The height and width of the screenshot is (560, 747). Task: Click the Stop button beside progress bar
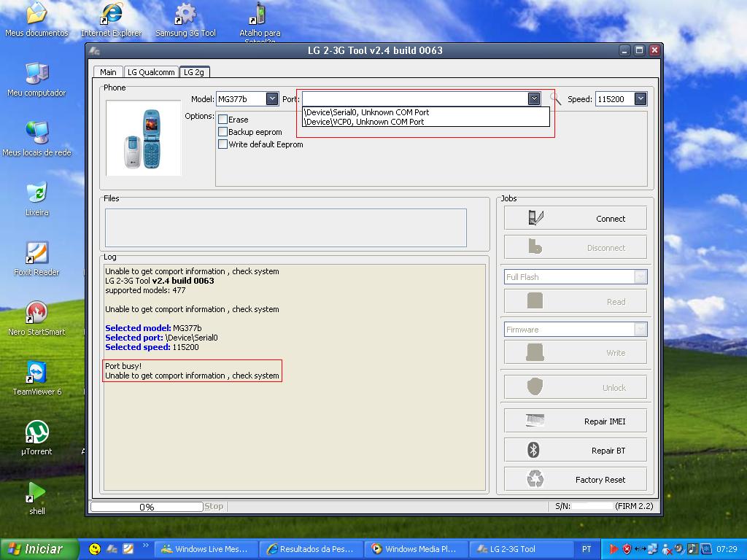[214, 506]
